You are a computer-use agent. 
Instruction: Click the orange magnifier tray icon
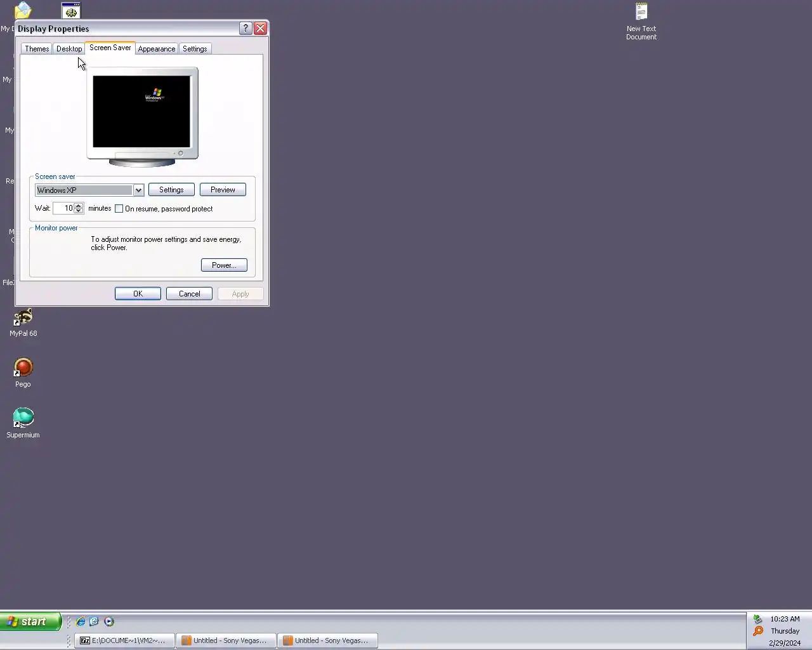coord(757,631)
